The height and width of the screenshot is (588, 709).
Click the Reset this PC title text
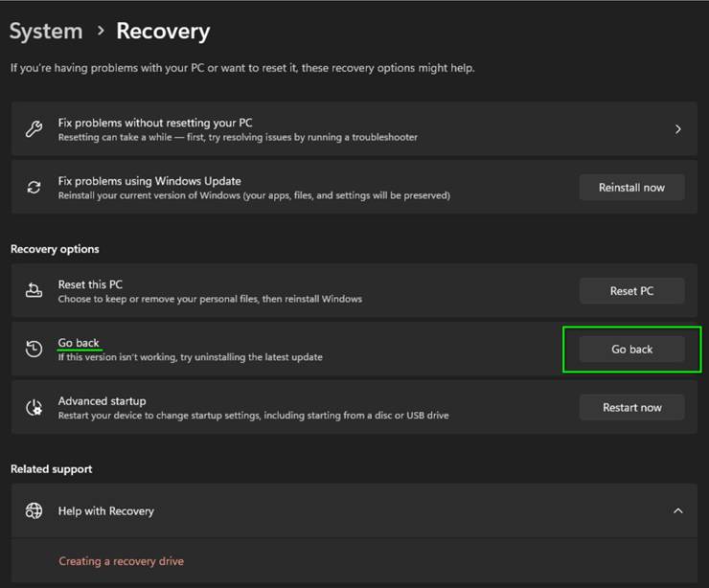click(x=90, y=284)
